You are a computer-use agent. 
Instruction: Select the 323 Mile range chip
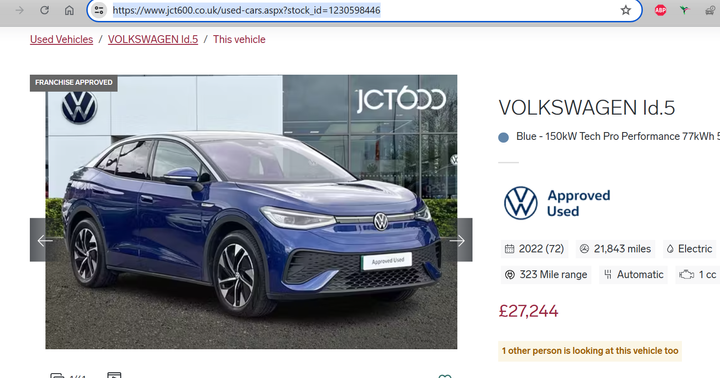tap(546, 275)
